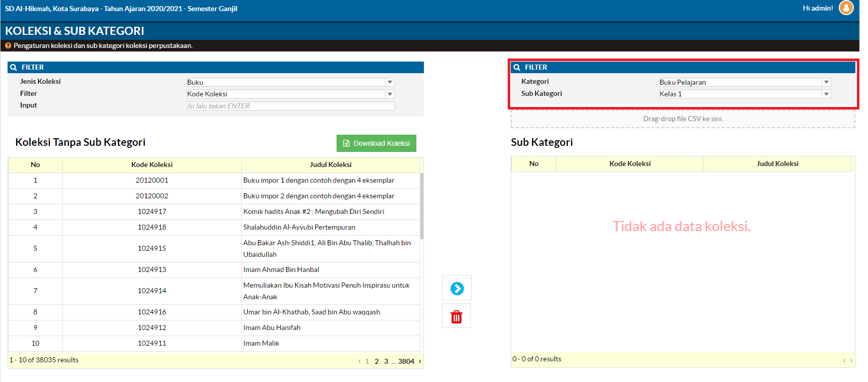
Task: Select the row with code 20120002
Action: pos(214,196)
